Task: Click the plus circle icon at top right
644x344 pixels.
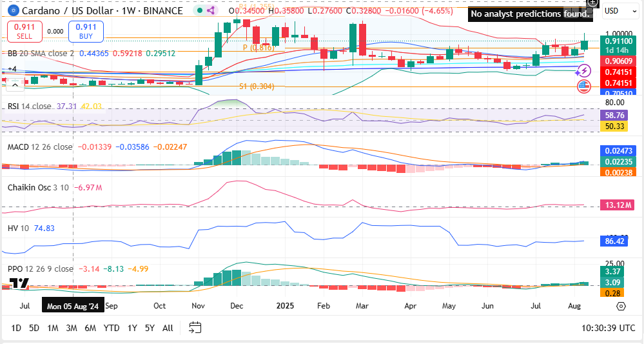Action: pyautogui.click(x=593, y=3)
